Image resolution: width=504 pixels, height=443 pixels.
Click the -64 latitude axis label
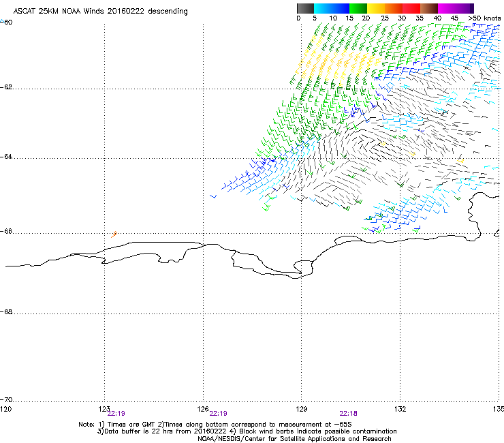pyautogui.click(x=6, y=157)
